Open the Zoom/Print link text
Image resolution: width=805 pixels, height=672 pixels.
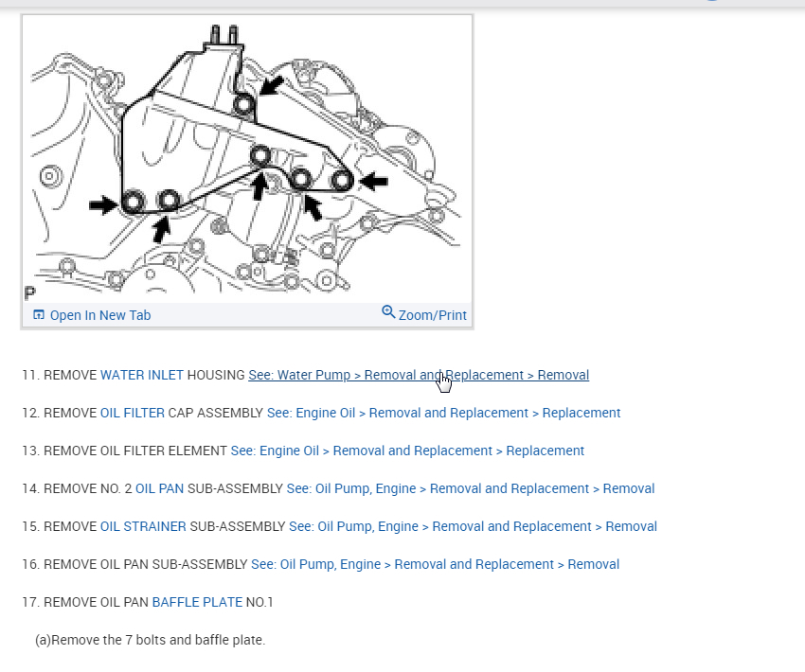tap(432, 315)
